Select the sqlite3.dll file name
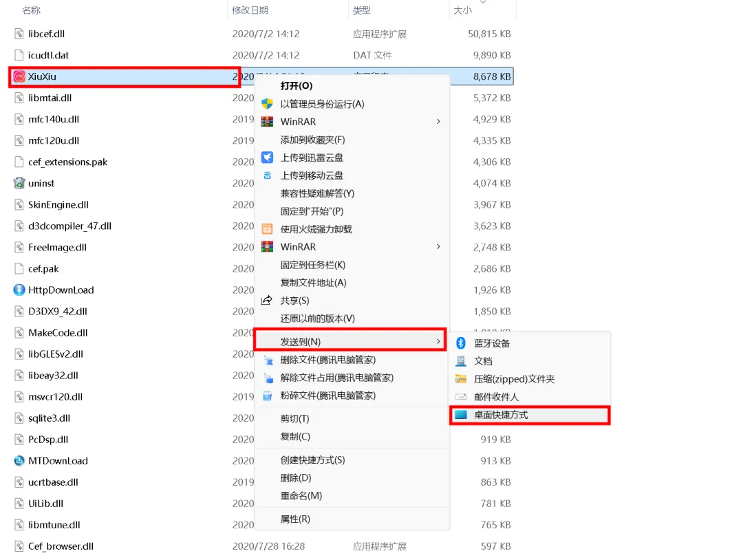743x560 pixels. point(50,418)
